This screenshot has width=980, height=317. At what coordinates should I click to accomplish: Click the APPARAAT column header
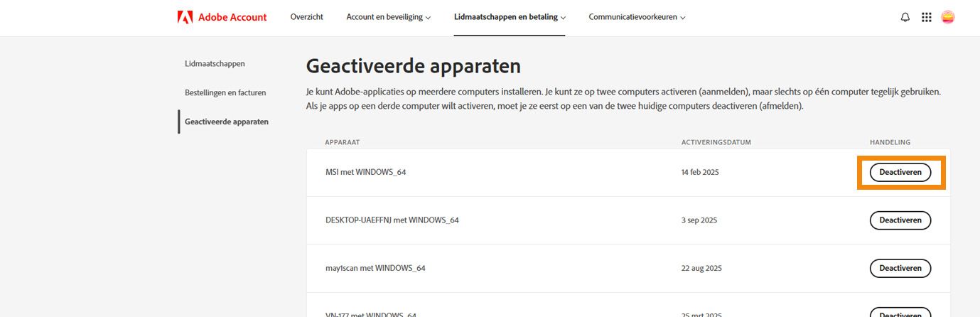pos(343,142)
